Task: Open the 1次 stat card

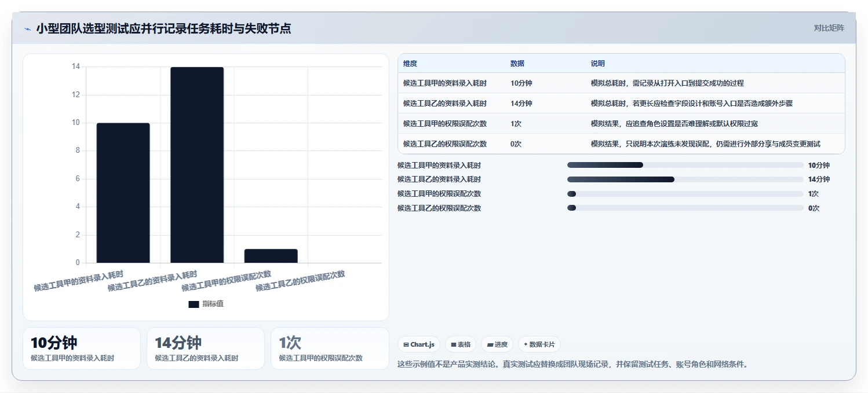Action: point(330,348)
